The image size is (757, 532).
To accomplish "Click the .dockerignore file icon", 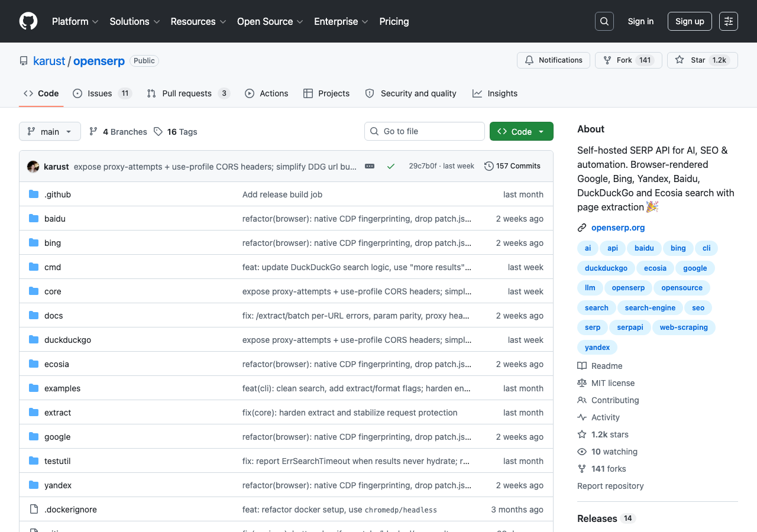I will click(x=34, y=510).
